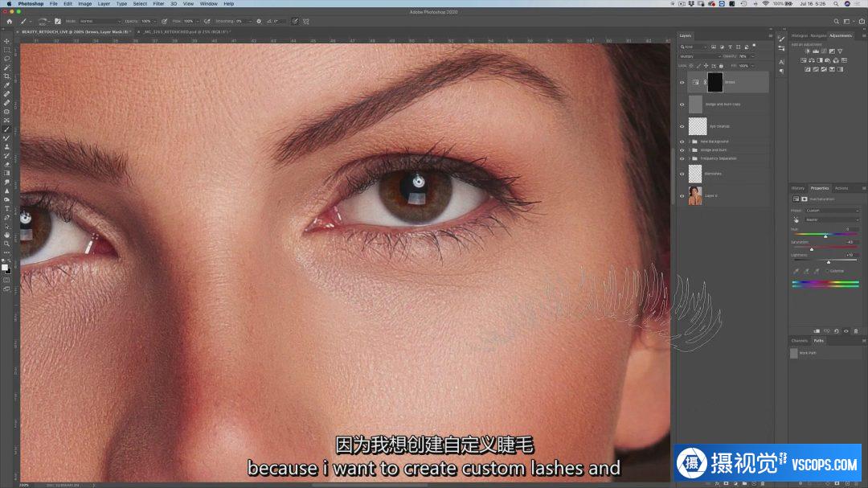
Task: Open the Preset dropdown in Properties
Action: (832, 211)
